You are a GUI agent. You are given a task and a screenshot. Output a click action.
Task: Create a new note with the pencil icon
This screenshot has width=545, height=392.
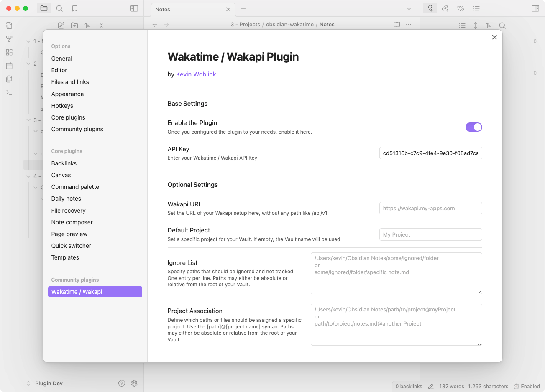[x=61, y=25]
